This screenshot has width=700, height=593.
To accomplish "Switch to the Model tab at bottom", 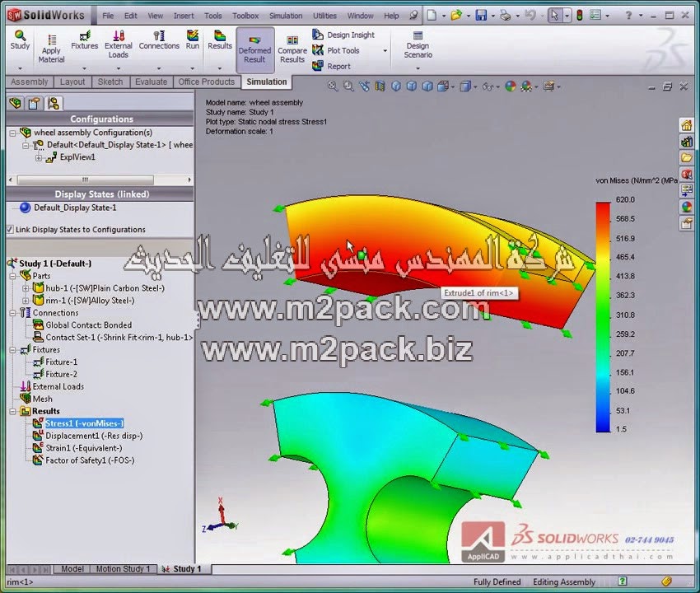I will click(72, 569).
